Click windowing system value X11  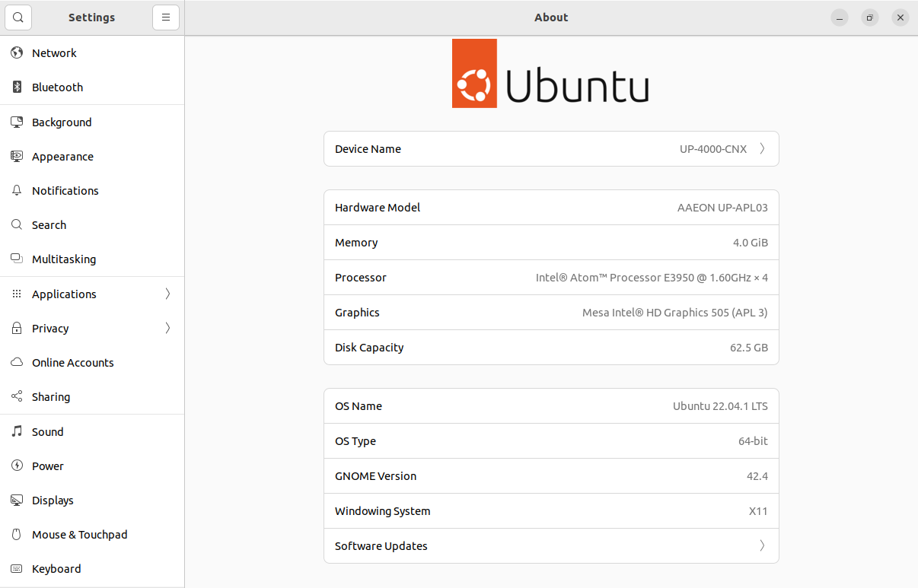point(758,511)
